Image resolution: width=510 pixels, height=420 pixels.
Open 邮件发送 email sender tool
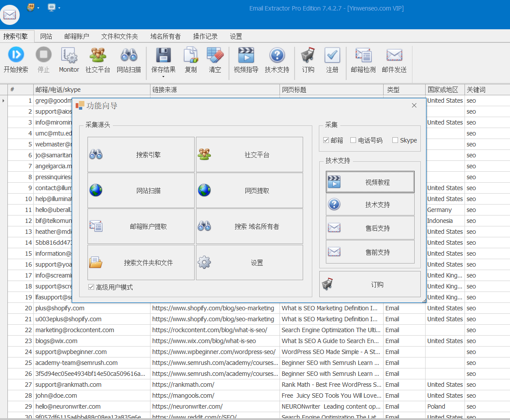tap(394, 60)
